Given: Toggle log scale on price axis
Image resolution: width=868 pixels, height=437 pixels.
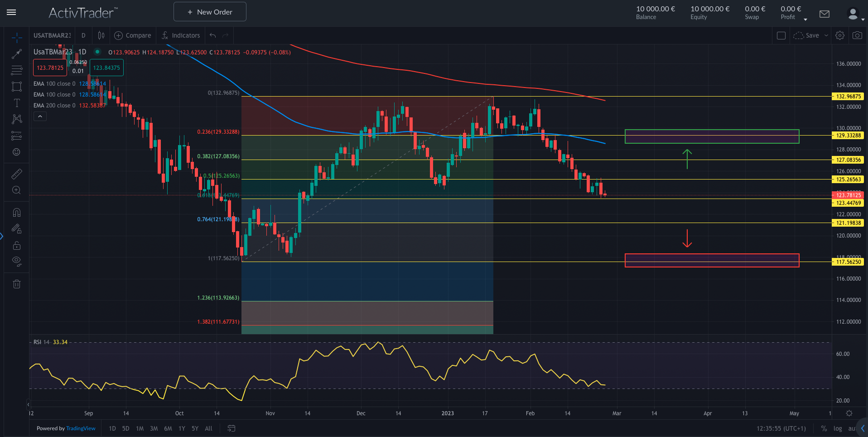Looking at the screenshot, I should pos(838,428).
